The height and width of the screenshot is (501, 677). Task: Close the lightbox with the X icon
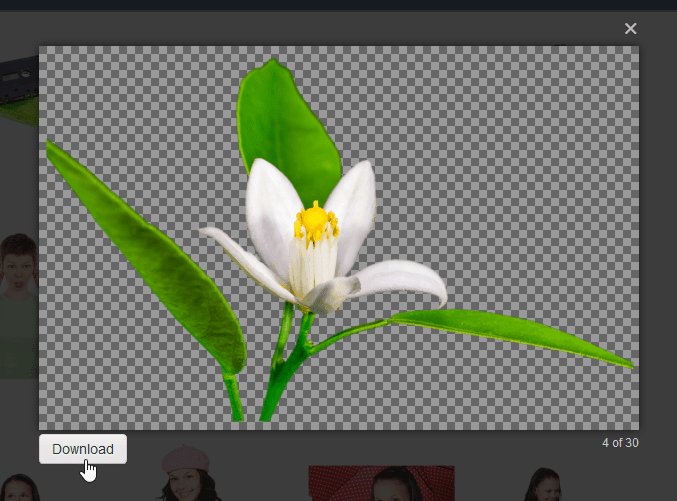click(630, 29)
